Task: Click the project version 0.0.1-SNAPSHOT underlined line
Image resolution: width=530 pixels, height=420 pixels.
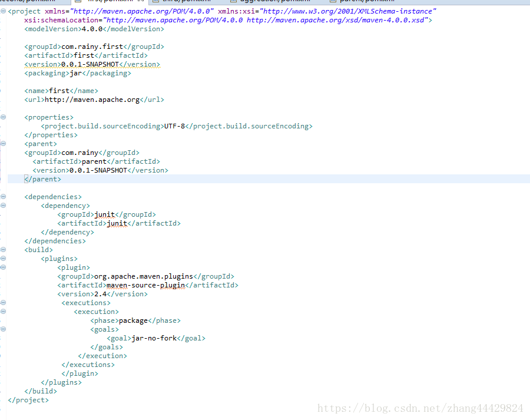Action: 92,64
